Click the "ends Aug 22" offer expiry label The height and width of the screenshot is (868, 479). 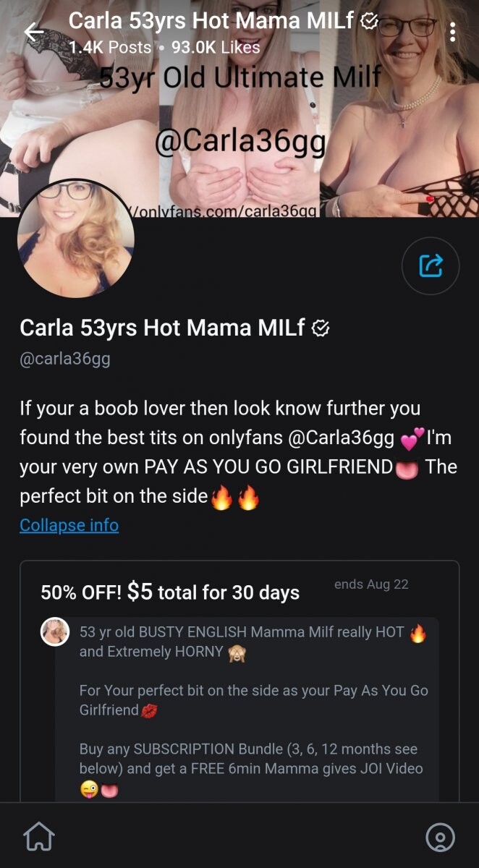pos(371,584)
